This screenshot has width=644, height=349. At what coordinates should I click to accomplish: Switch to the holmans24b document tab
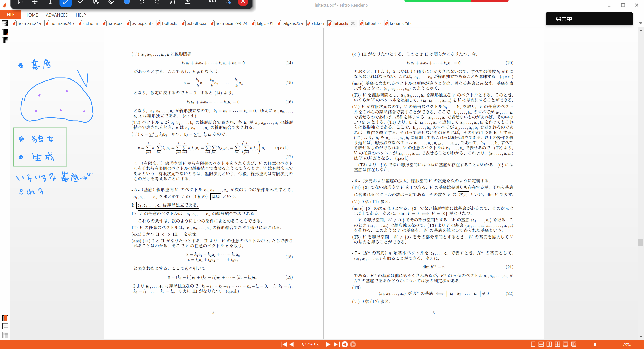click(59, 23)
